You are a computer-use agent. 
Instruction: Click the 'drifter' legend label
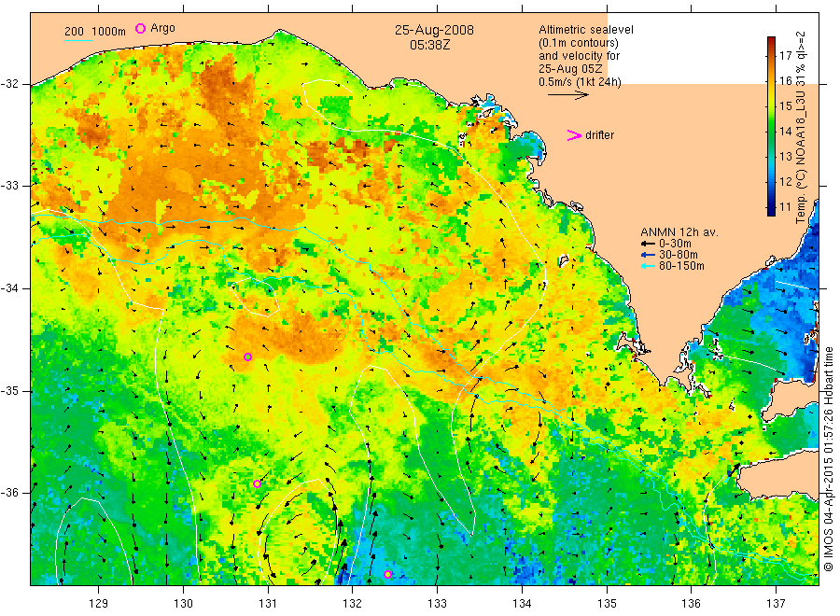pos(599,135)
